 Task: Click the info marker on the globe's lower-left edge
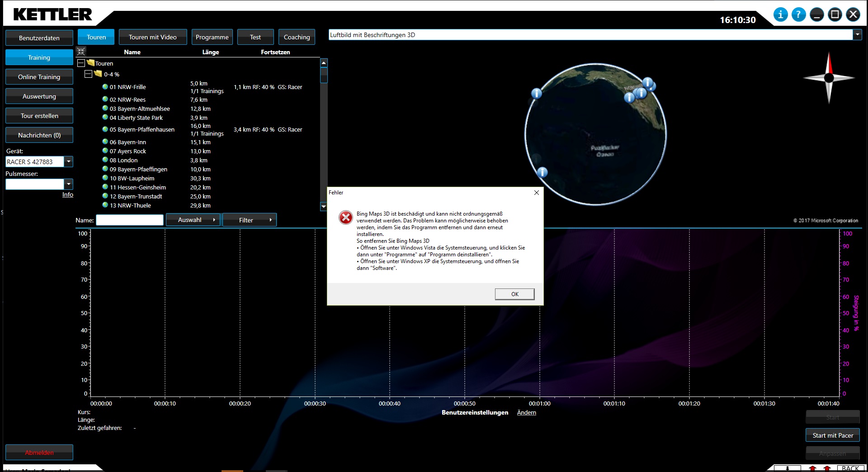(542, 172)
